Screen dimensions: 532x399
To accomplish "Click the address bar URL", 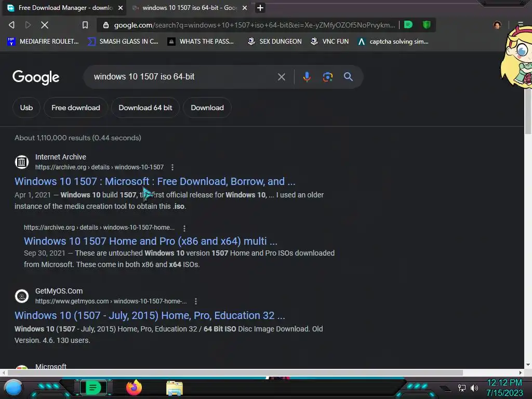I will pyautogui.click(x=255, y=25).
